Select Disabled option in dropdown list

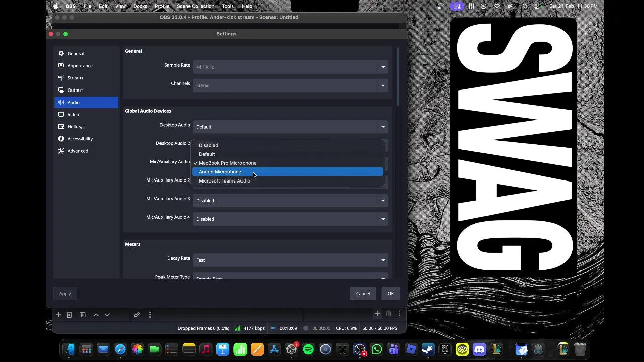coord(287,145)
